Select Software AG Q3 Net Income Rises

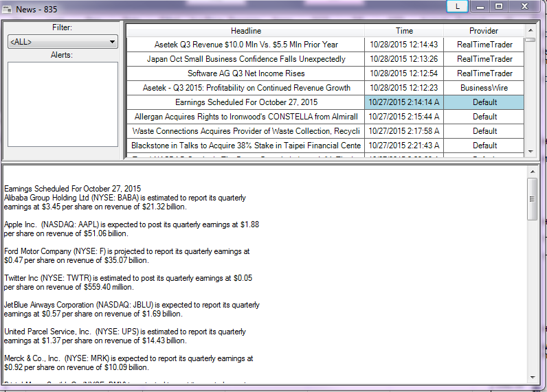245,73
